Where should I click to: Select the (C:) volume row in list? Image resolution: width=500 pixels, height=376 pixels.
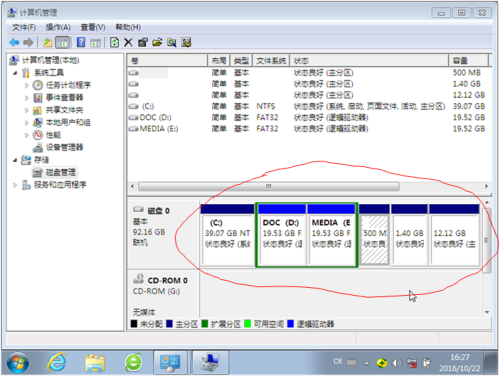coord(308,106)
